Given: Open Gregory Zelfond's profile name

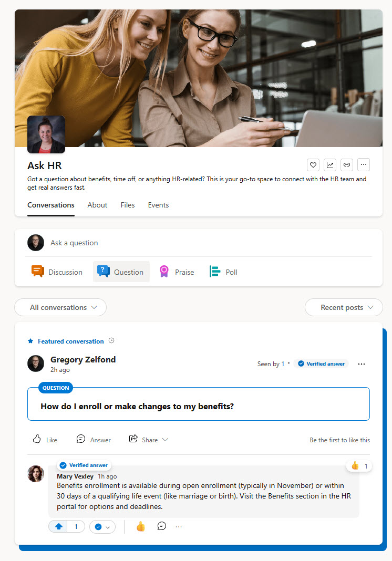Looking at the screenshot, I should 83,360.
